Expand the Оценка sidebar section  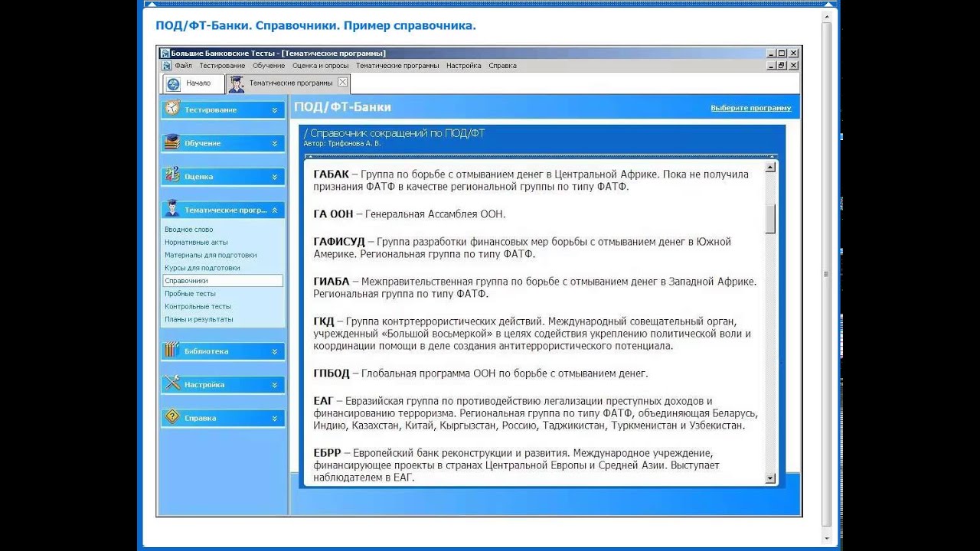274,177
